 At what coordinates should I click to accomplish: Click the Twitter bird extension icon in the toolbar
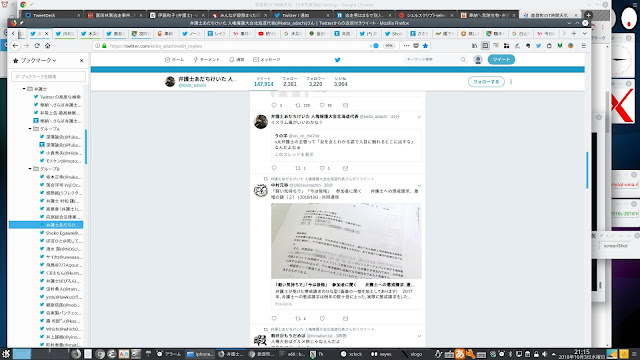538,46
